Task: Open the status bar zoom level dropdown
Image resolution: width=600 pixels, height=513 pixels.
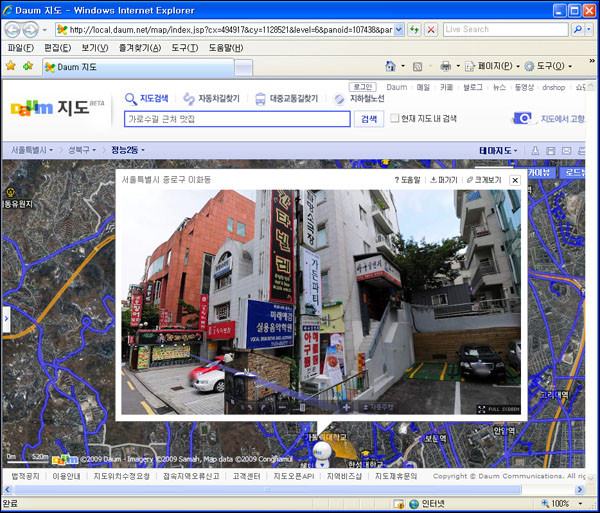Action: point(580,504)
